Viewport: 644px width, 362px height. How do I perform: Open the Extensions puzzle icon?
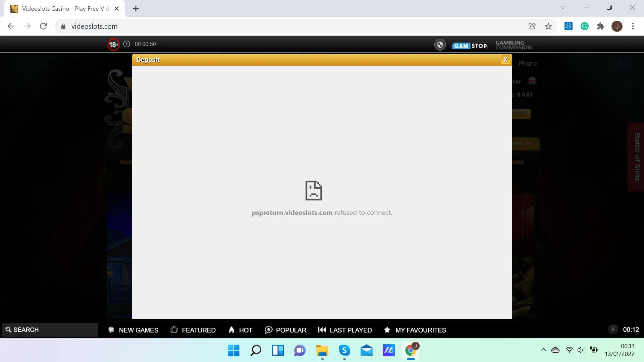click(601, 26)
